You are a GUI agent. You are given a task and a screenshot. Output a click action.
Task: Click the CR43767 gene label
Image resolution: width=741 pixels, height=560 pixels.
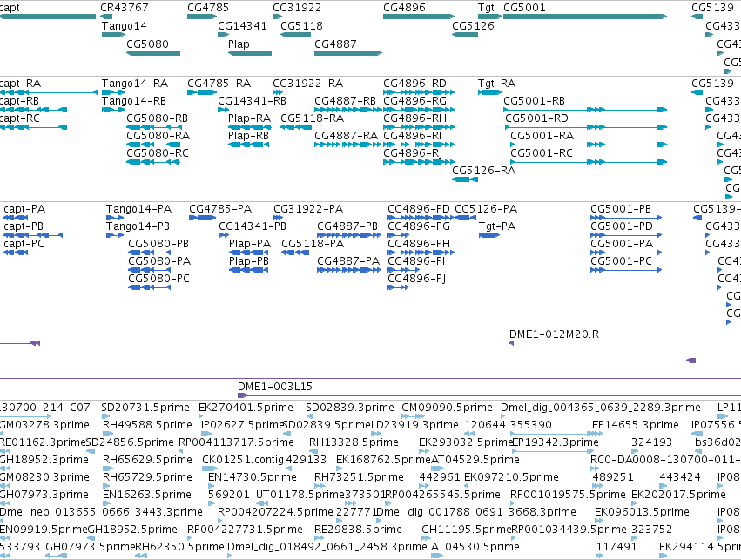125,8
